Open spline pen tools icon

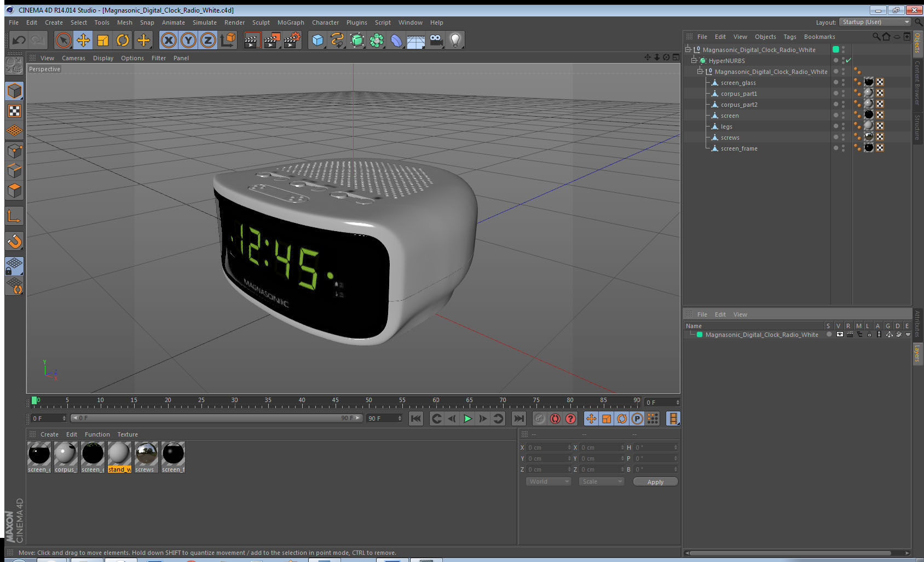click(337, 40)
